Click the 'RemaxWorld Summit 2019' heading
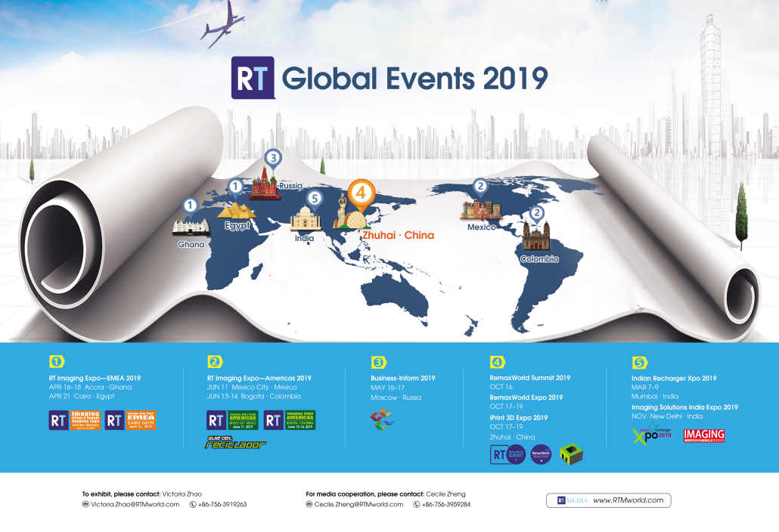 [530, 378]
